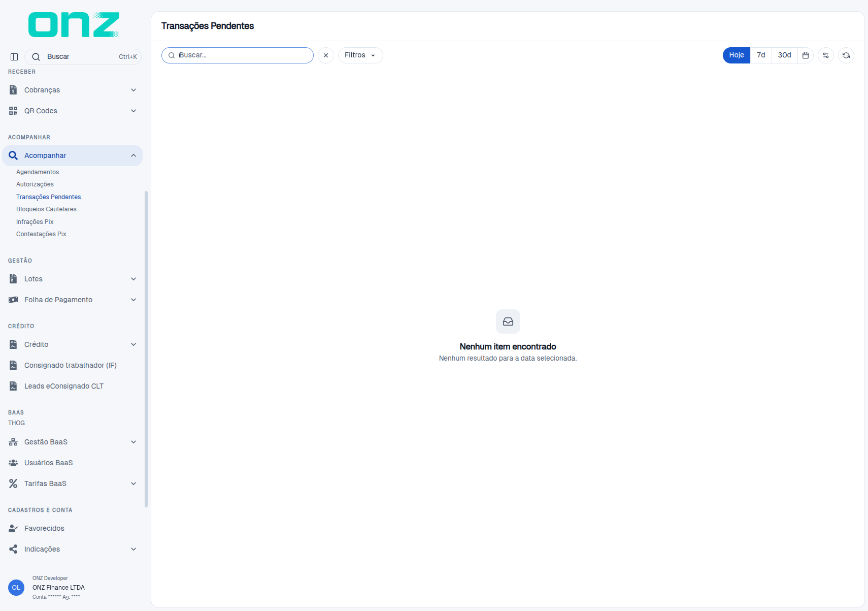The height and width of the screenshot is (611, 868).
Task: Clear search with the X button
Action: [326, 55]
